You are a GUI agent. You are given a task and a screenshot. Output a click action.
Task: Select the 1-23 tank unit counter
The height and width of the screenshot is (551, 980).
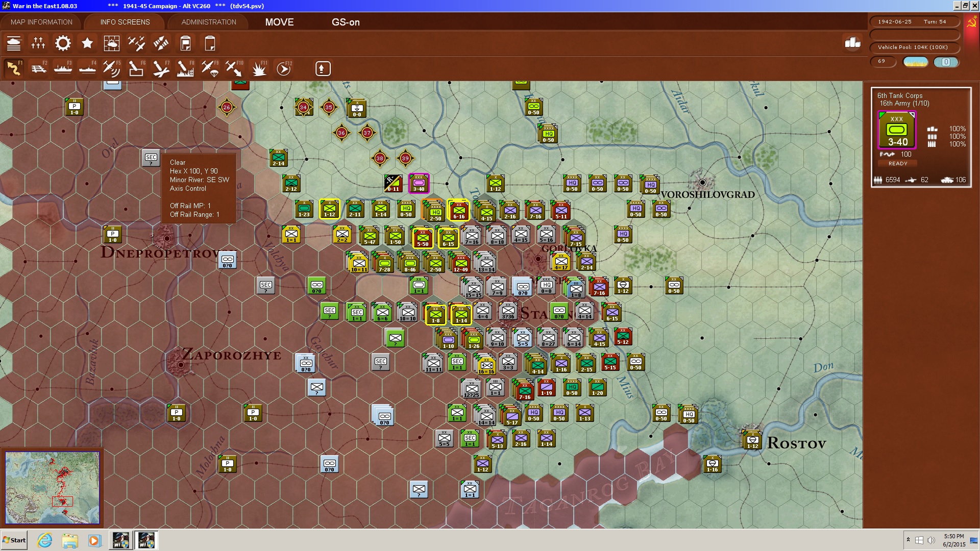[304, 209]
